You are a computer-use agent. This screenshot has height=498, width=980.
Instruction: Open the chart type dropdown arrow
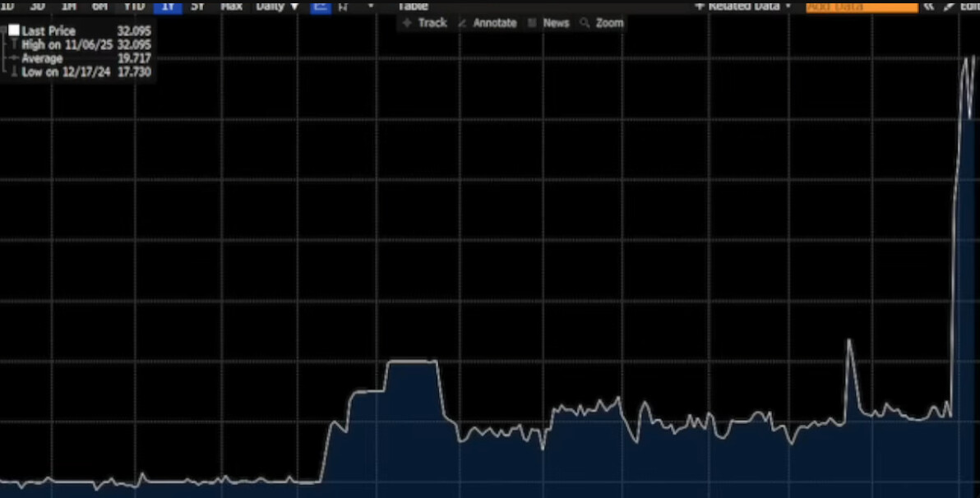[x=371, y=7]
